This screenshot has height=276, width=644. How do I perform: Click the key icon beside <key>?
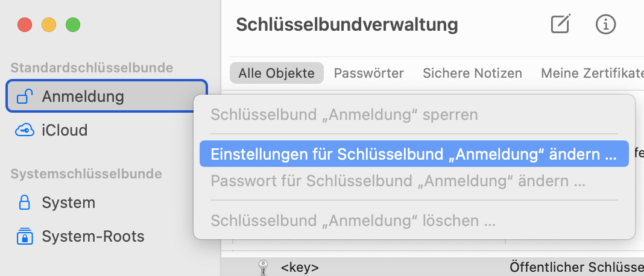[x=263, y=267]
